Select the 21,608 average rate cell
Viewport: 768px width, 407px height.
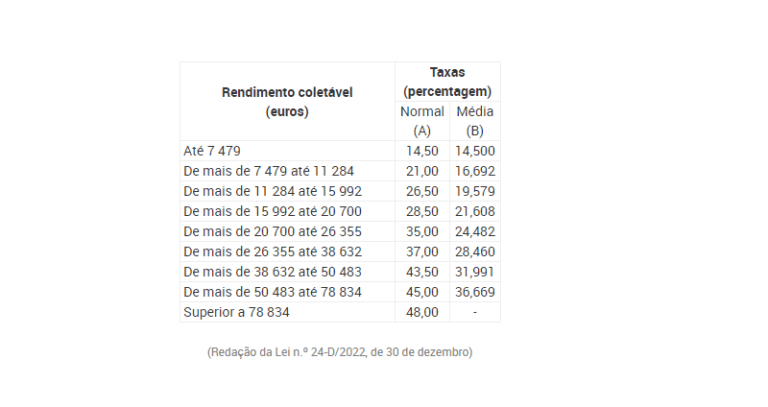(x=475, y=211)
